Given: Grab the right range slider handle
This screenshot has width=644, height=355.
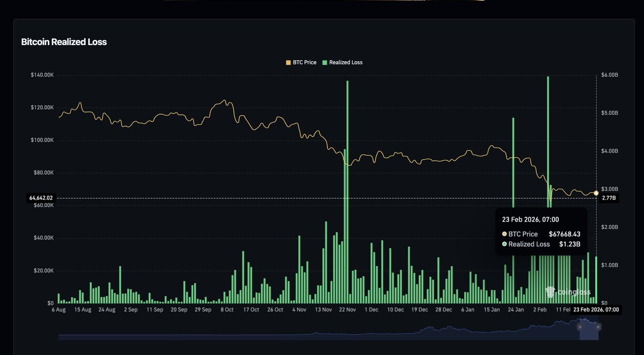Looking at the screenshot, I should click(x=598, y=326).
